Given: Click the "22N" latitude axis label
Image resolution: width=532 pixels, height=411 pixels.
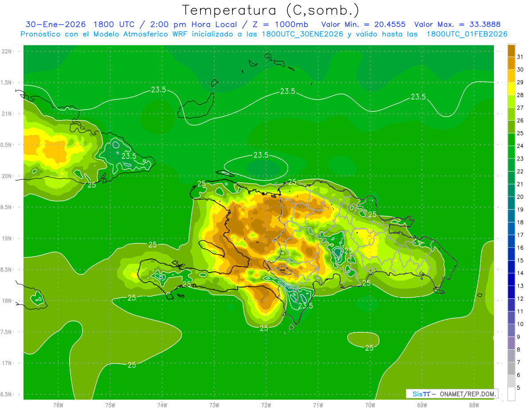Looking at the screenshot, I should pos(7,51).
